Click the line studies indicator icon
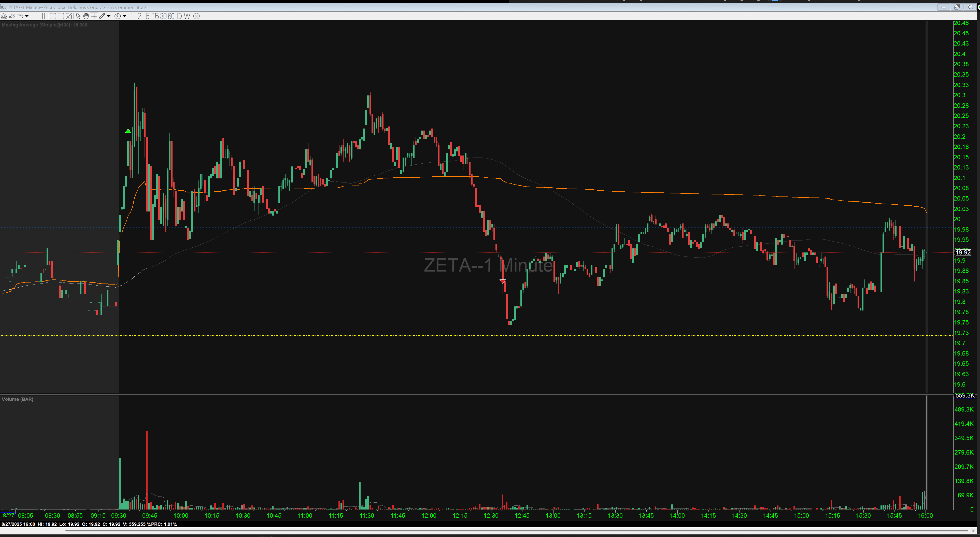Viewport: 980px width, 537px height. (x=12, y=16)
